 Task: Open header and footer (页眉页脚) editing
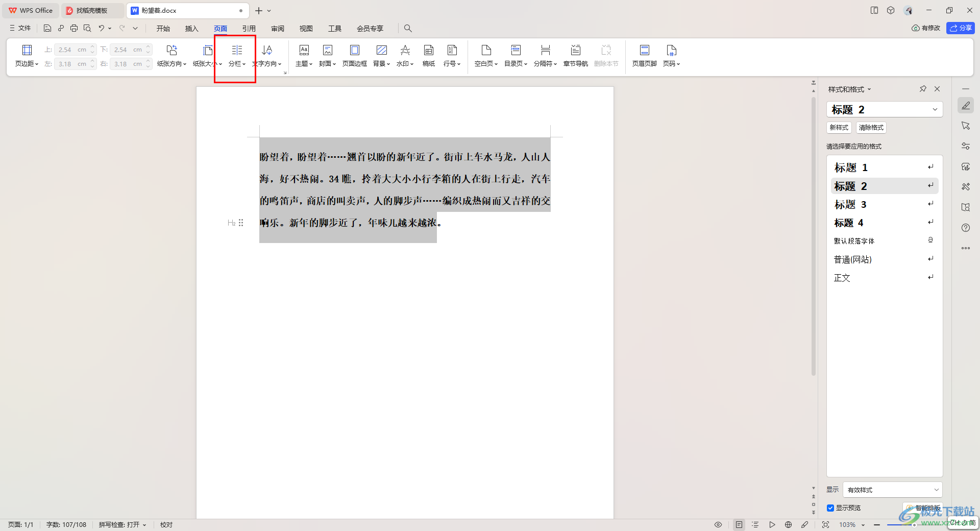[644, 55]
